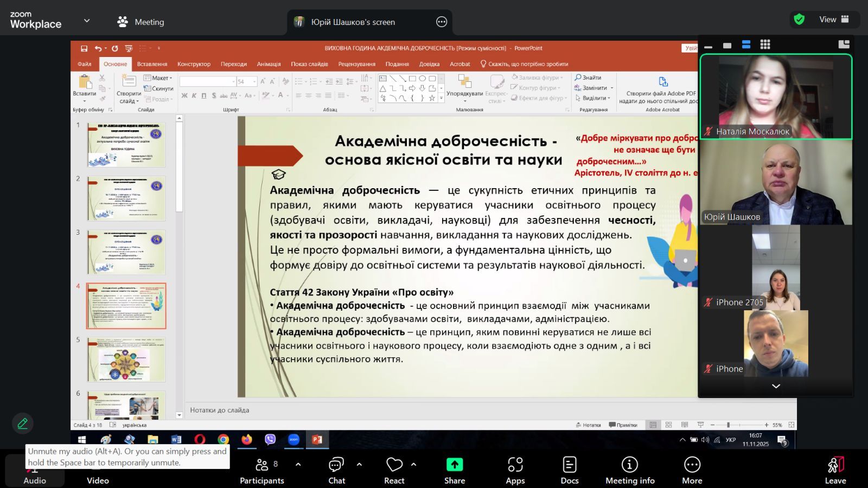Click the React heart icon

[x=394, y=465]
